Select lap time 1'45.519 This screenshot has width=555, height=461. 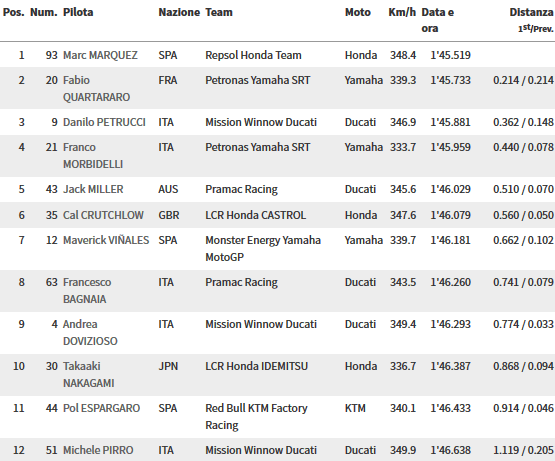pyautogui.click(x=451, y=55)
